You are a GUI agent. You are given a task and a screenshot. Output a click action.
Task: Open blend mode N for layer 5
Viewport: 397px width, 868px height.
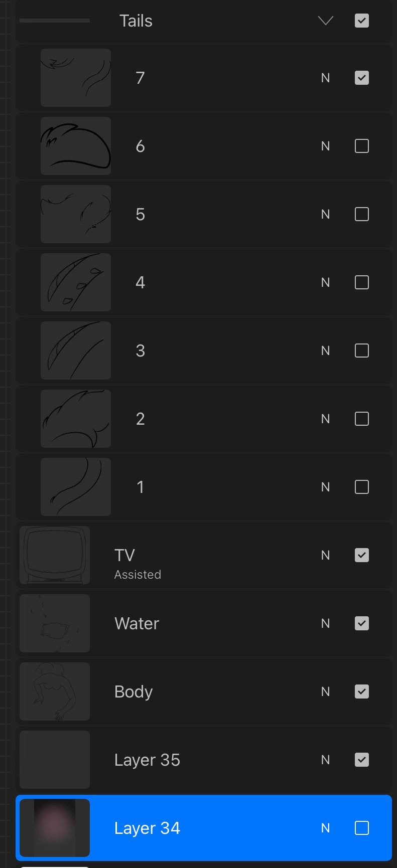coord(325,214)
